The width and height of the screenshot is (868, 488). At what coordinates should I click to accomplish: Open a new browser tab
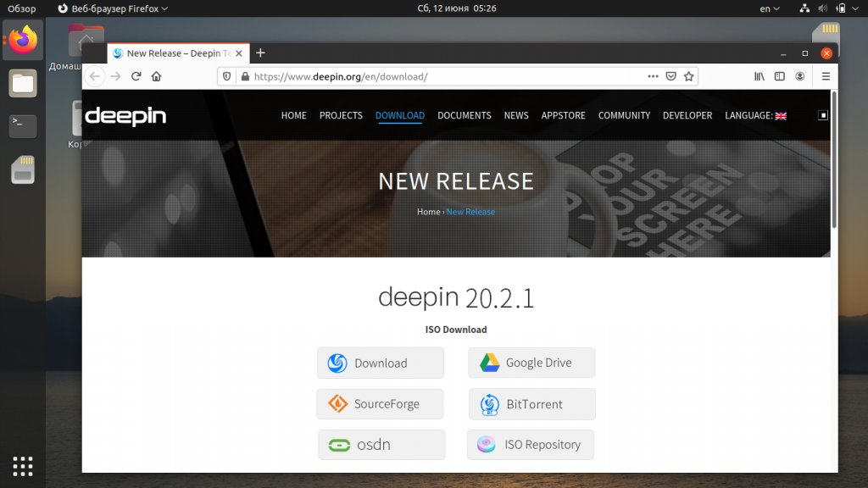tap(260, 53)
